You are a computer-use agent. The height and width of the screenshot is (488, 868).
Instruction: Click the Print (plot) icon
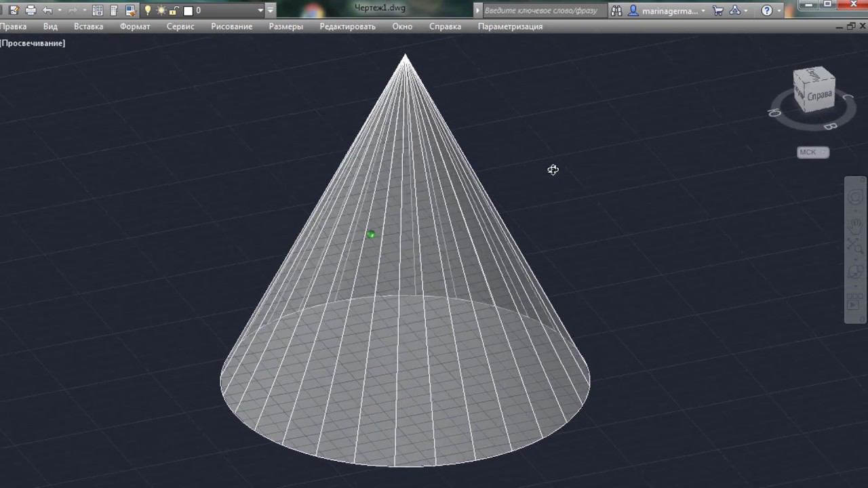31,10
